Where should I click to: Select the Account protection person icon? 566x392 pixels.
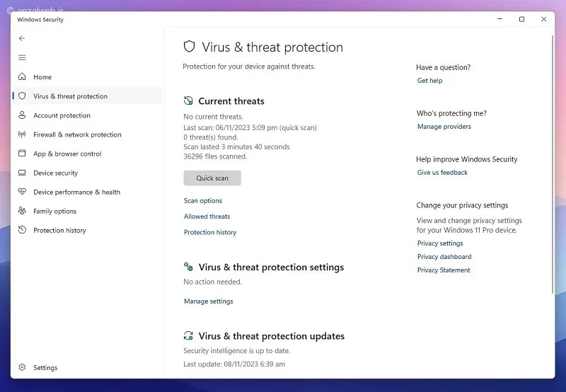(x=22, y=115)
